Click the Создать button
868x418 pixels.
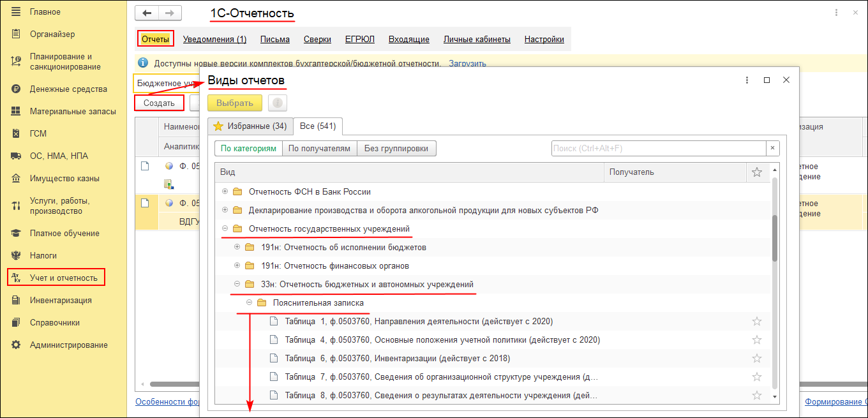(159, 103)
